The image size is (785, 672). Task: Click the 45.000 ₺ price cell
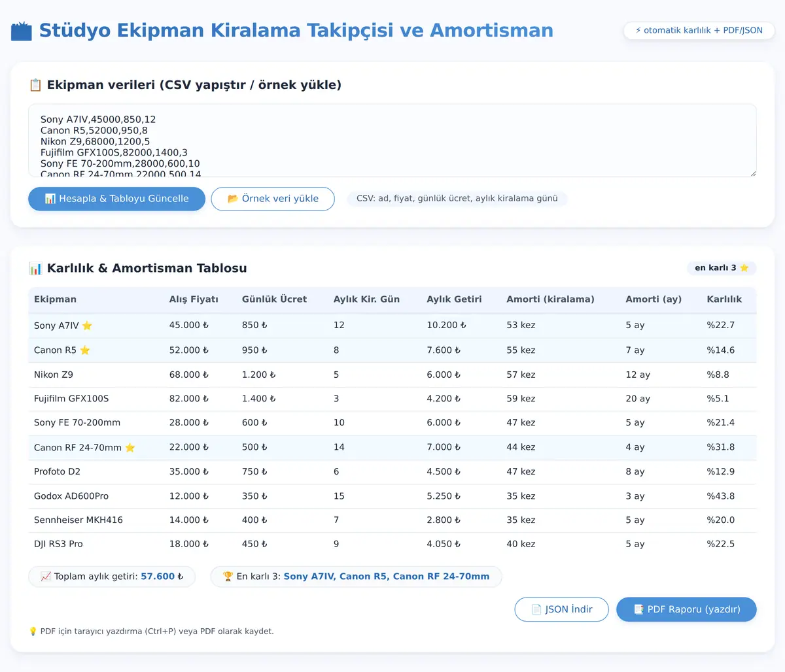189,325
